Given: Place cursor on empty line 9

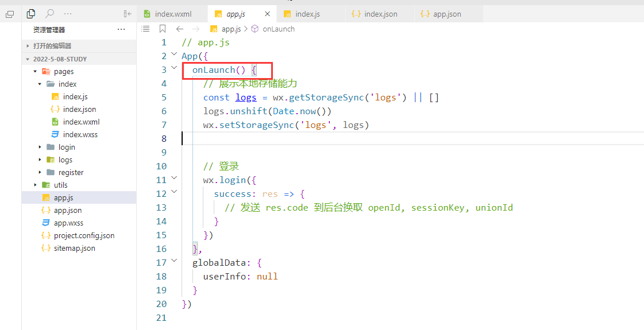Looking at the screenshot, I should pos(412,152).
